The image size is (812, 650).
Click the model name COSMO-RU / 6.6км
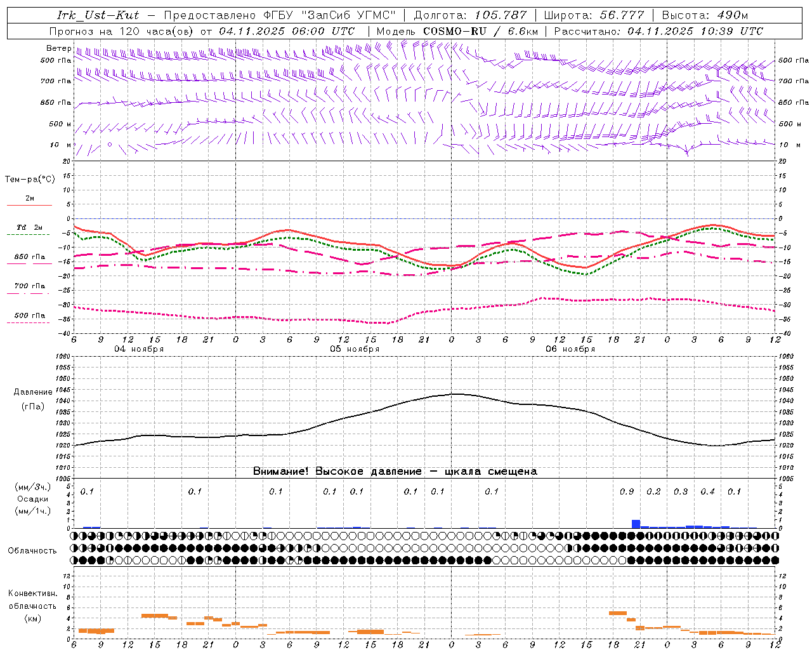coord(480,31)
